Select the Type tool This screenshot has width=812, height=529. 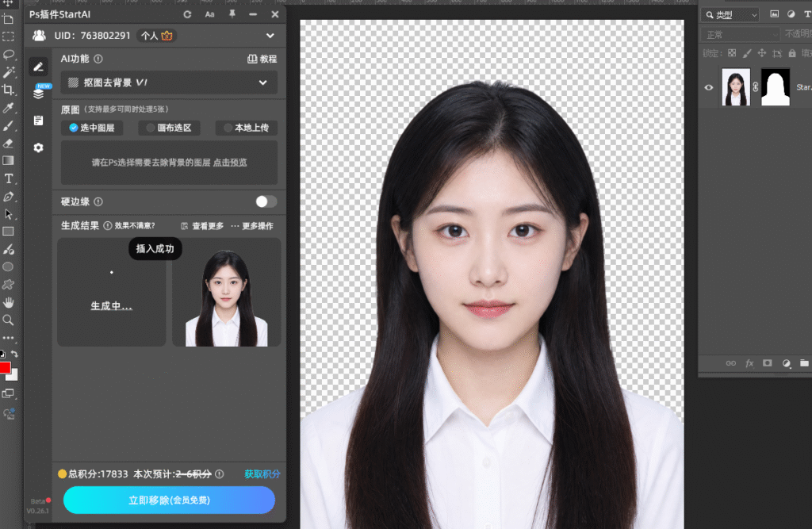[x=8, y=178]
